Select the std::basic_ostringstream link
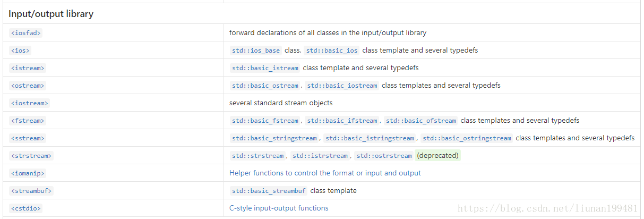Image resolution: width=644 pixels, height=219 pixels. (x=467, y=138)
